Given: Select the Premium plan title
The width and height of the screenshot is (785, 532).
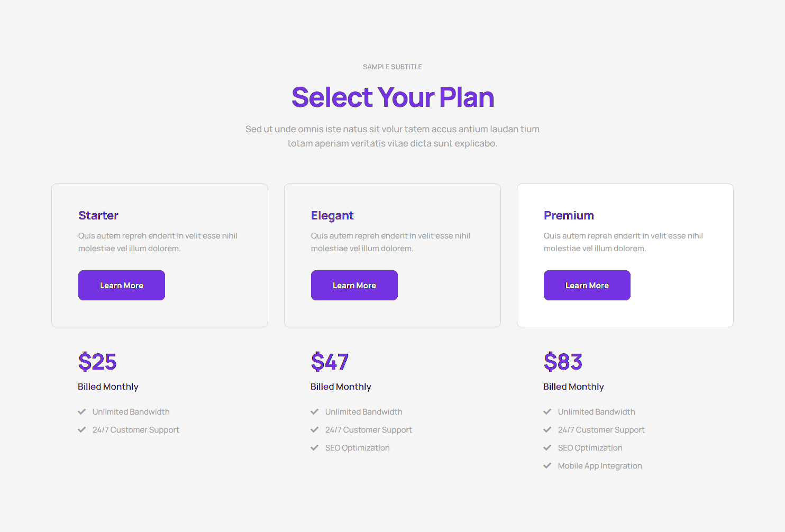Looking at the screenshot, I should pos(569,215).
